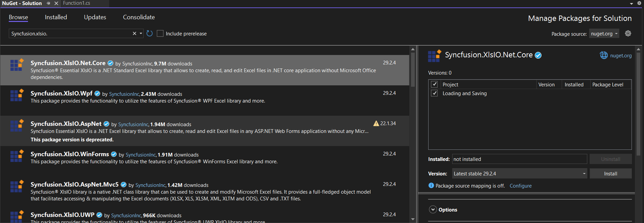Click verified badge next to Syncfusion.XlsIO.AspNet.Mvc5
This screenshot has height=223, width=644.
[x=123, y=185]
